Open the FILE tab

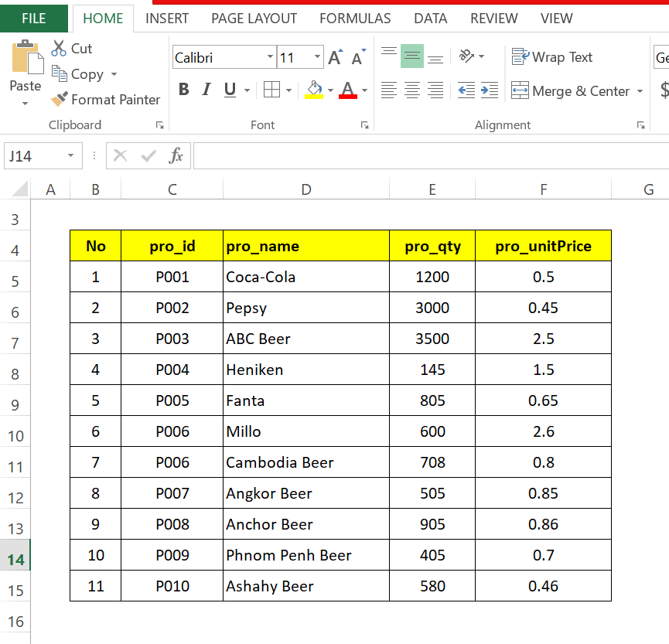coord(34,19)
